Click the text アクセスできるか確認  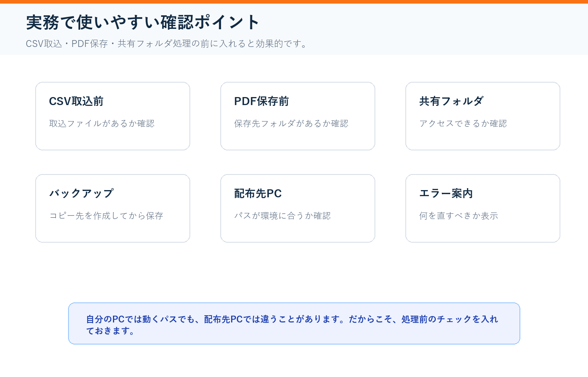463,124
